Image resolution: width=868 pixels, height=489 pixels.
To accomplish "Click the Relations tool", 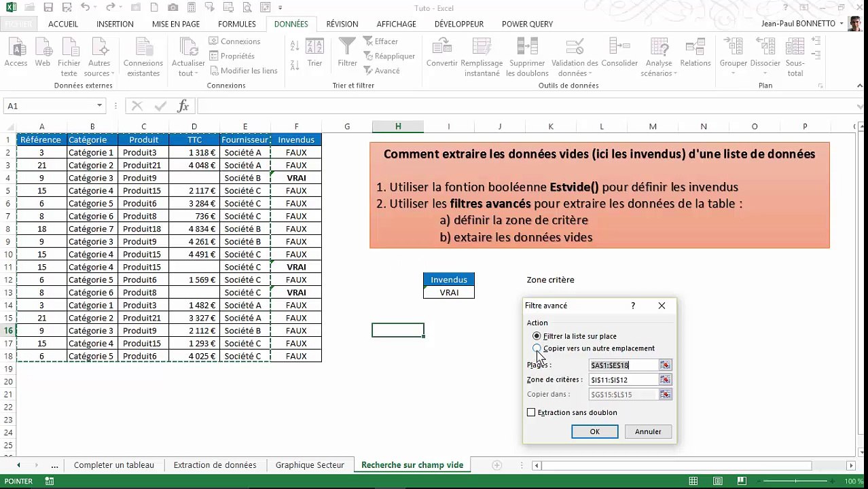I will click(695, 53).
